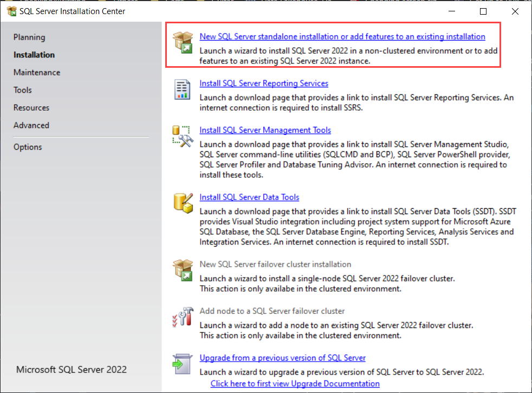Launch New SQL Server standalone installation link
Screen dimensions: 532x393
click(x=342, y=36)
